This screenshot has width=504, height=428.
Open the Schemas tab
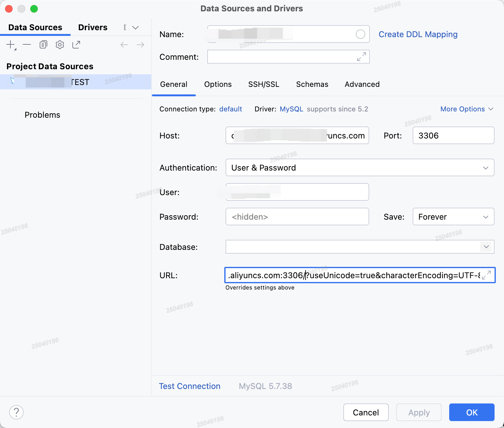[312, 84]
